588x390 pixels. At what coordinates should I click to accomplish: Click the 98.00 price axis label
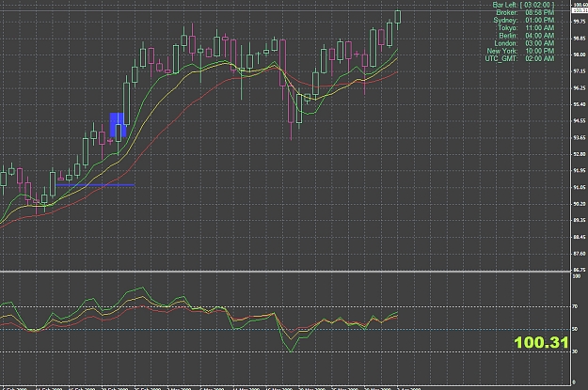click(580, 55)
